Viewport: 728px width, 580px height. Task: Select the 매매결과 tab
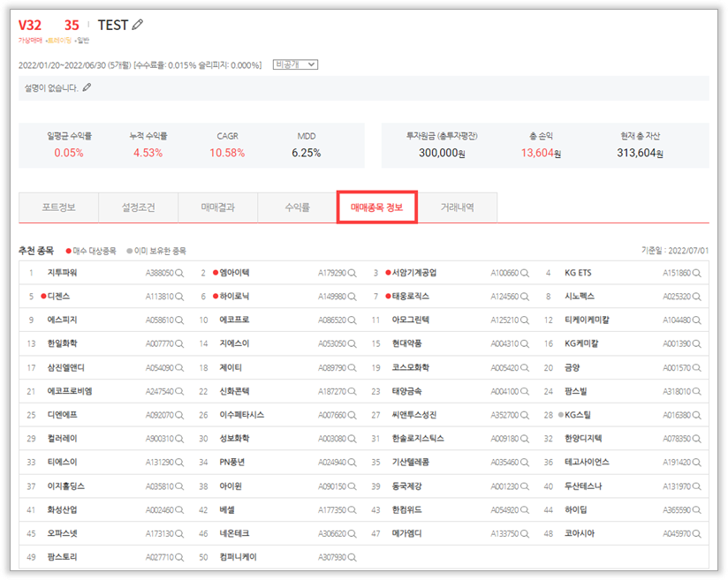click(x=217, y=207)
